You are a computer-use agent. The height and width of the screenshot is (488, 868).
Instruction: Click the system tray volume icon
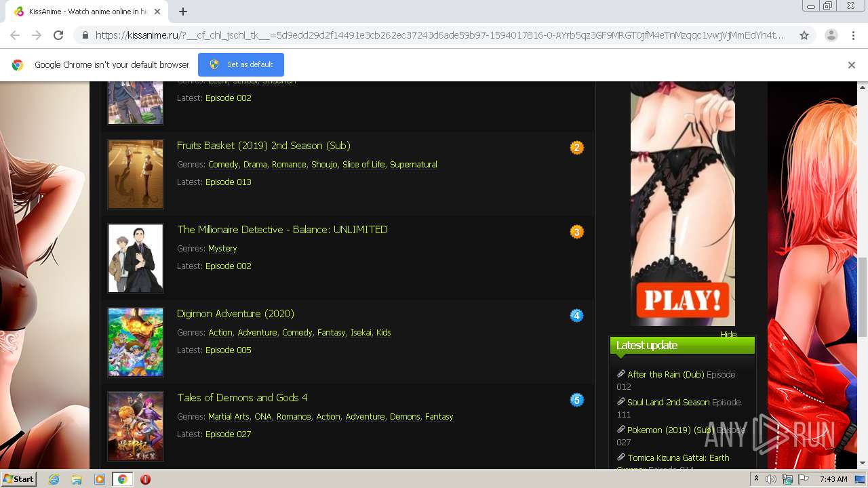(x=771, y=479)
